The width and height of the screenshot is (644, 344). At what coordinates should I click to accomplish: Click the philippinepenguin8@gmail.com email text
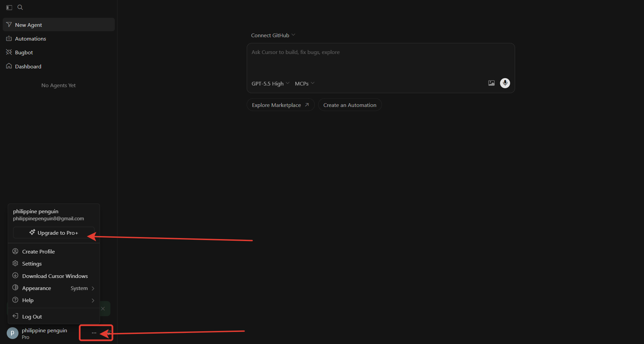pyautogui.click(x=49, y=219)
